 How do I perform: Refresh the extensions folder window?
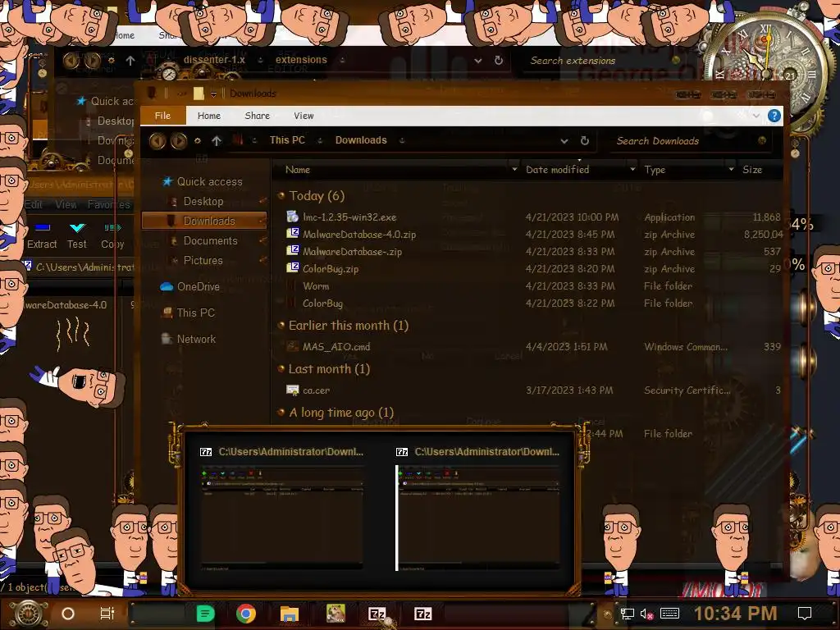499,60
